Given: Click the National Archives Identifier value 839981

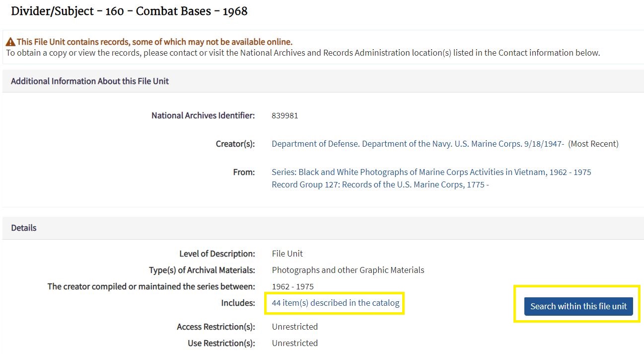Looking at the screenshot, I should [x=285, y=115].
